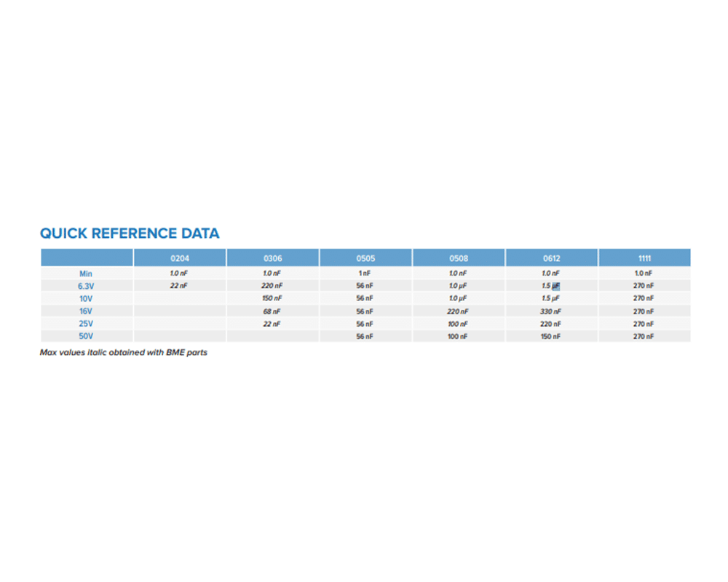
Task: Select the 0612 column header
Action: [551, 258]
